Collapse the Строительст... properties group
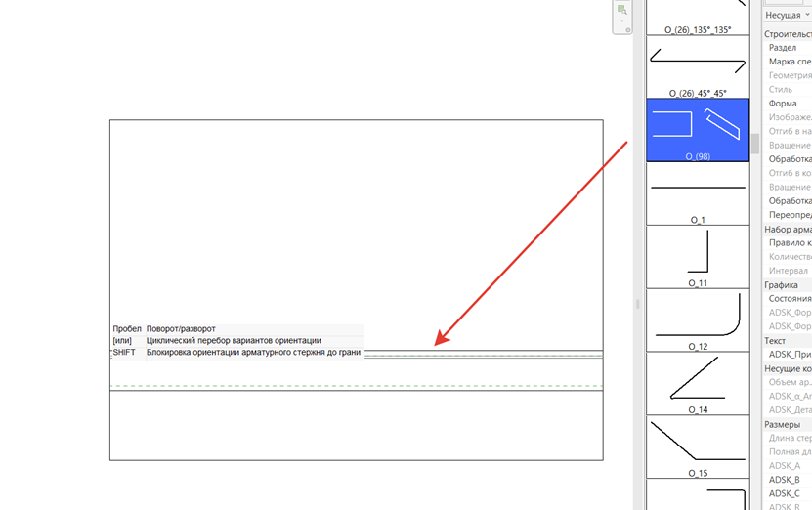Screen dimensions: 812x510 pyautogui.click(x=788, y=33)
